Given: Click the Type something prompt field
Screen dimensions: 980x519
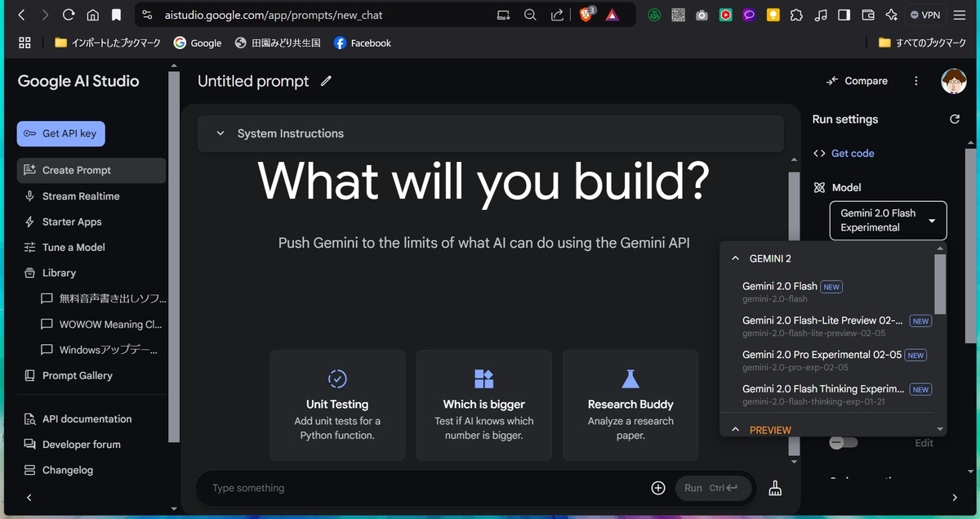Looking at the screenshot, I should (x=425, y=488).
